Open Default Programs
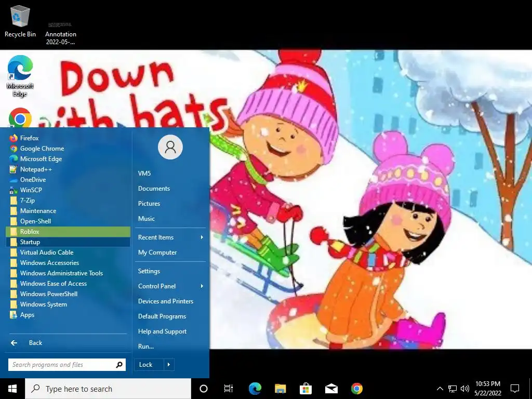532x399 pixels. click(x=170, y=316)
